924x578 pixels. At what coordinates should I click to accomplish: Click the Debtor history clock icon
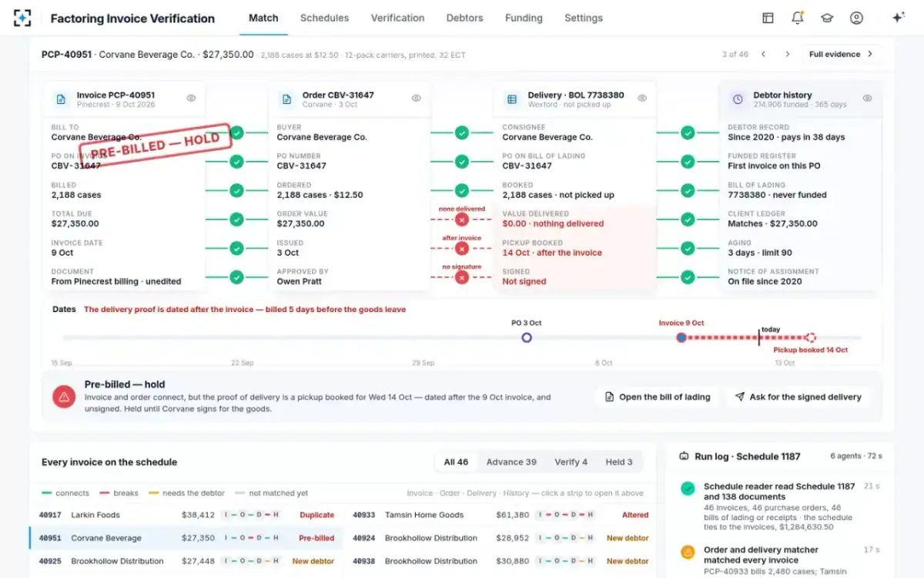pyautogui.click(x=737, y=99)
